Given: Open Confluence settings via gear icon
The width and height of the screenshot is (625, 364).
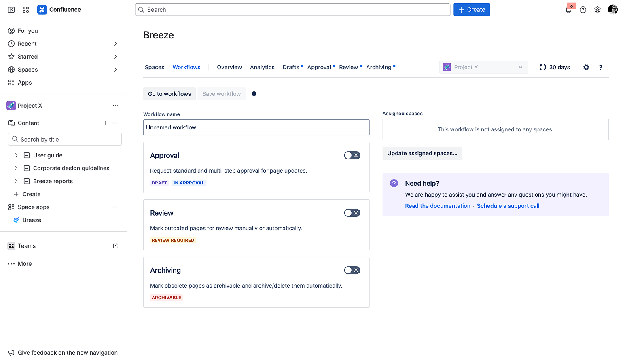Looking at the screenshot, I should (597, 9).
